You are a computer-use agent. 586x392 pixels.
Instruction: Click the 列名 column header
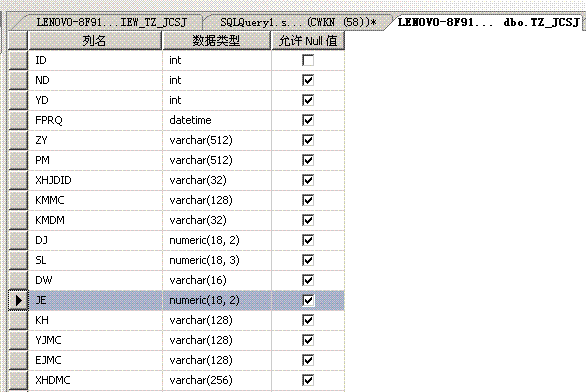pos(95,40)
